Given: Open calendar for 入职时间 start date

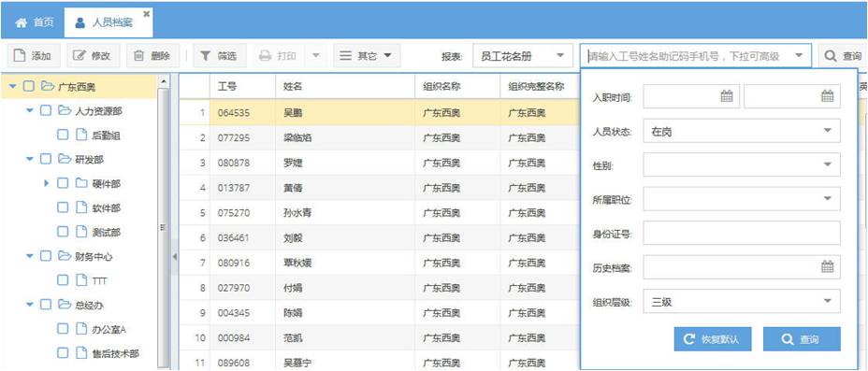Looking at the screenshot, I should [726, 96].
